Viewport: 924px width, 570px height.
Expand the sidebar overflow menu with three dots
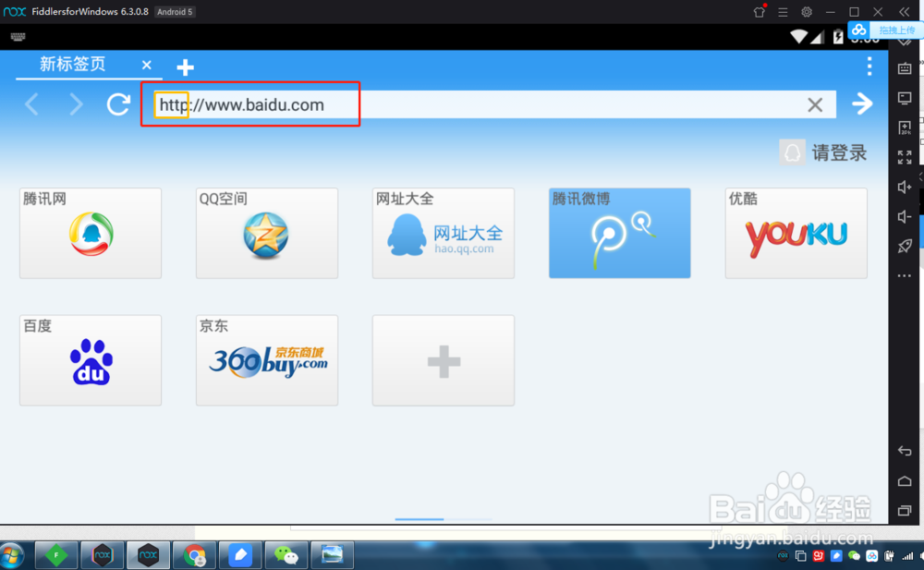tap(905, 275)
